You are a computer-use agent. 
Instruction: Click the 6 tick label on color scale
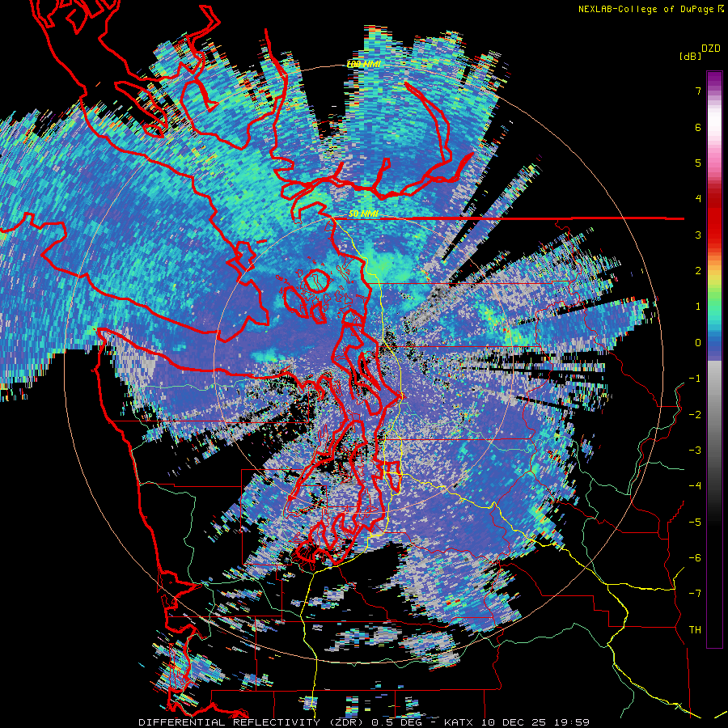point(698,127)
